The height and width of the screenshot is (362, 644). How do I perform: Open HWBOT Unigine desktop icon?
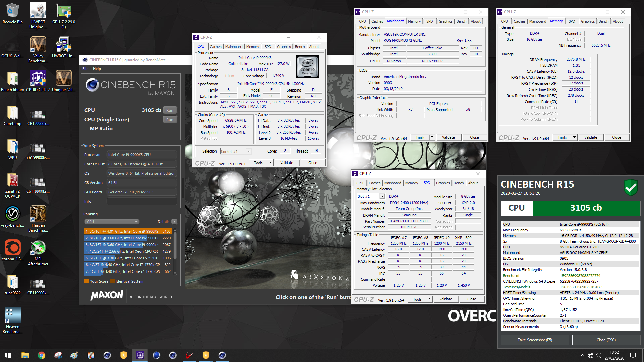(x=38, y=16)
